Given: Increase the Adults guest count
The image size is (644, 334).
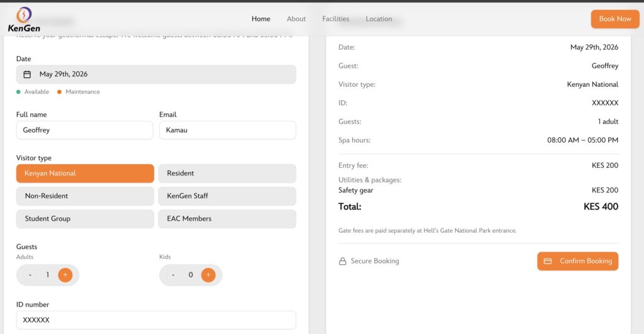Looking at the screenshot, I should coord(65,275).
